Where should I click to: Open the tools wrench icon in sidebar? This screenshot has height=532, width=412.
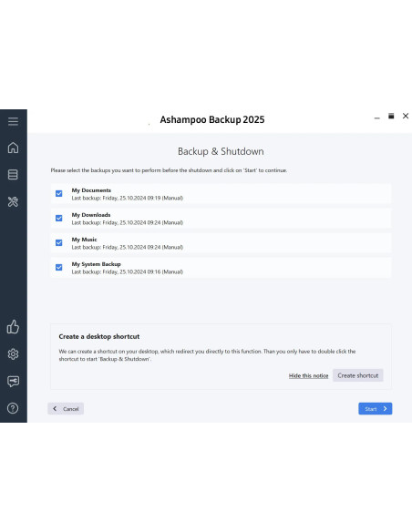[13, 201]
